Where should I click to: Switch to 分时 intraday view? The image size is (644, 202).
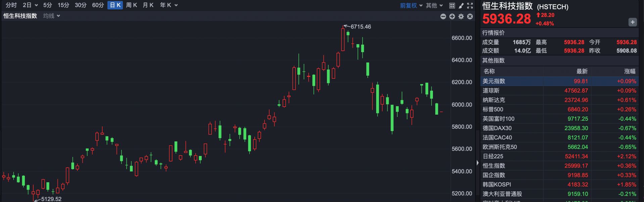point(11,5)
